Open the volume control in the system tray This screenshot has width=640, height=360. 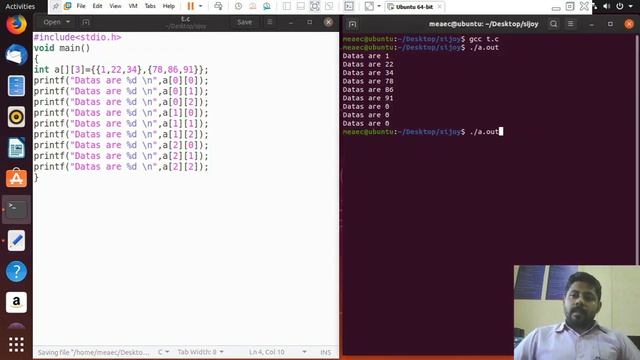click(607, 6)
